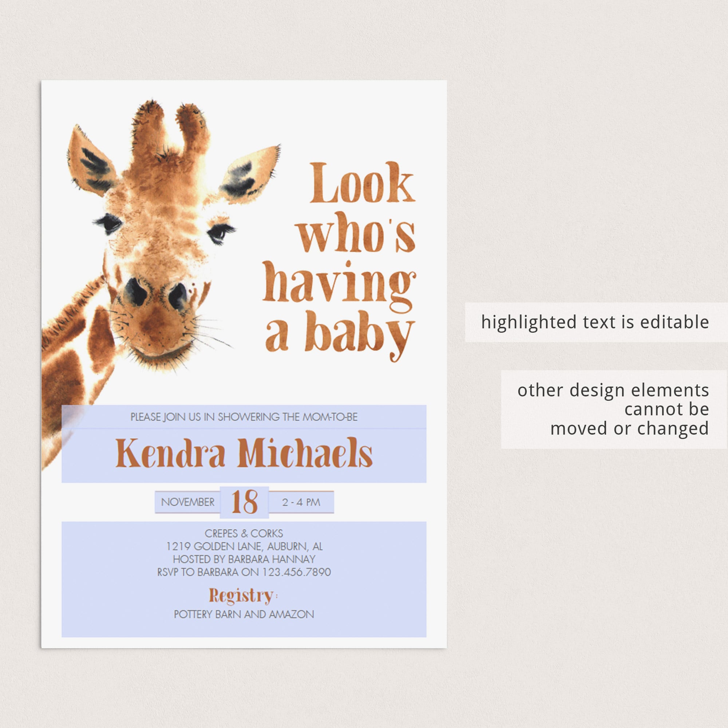Click the 'other design elements cannot be' note
Image resolution: width=728 pixels, height=728 pixels.
coord(613,409)
